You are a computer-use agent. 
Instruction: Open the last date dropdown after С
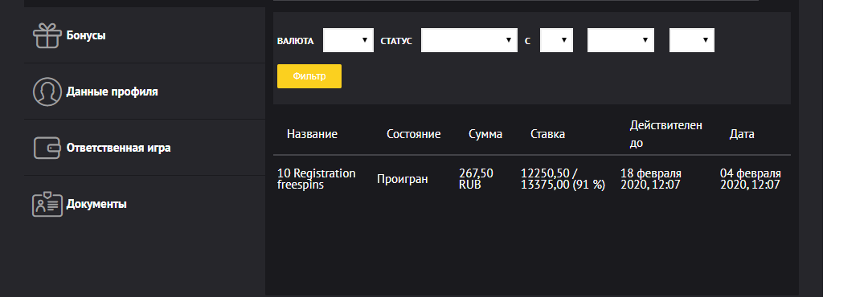691,40
